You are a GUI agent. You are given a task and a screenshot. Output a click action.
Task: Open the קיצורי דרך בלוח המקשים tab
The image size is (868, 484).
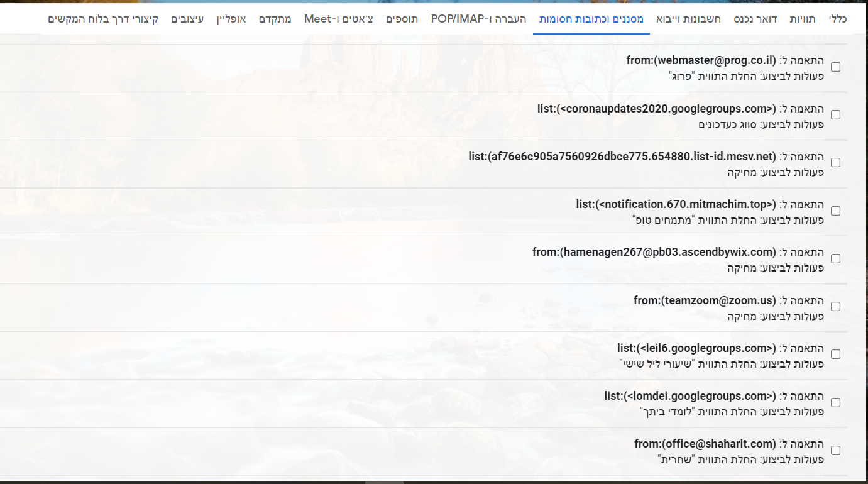pos(103,19)
